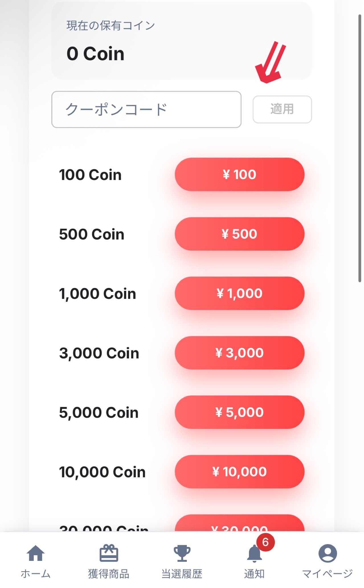Buy 100 Coin for ¥ 100
This screenshot has height=588, width=364.
[x=240, y=175]
